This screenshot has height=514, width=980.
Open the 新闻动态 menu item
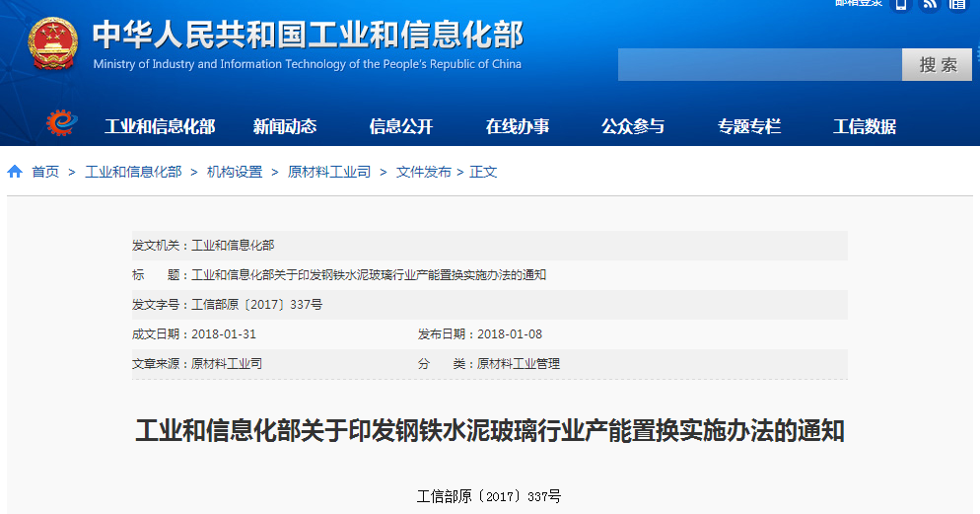(284, 126)
